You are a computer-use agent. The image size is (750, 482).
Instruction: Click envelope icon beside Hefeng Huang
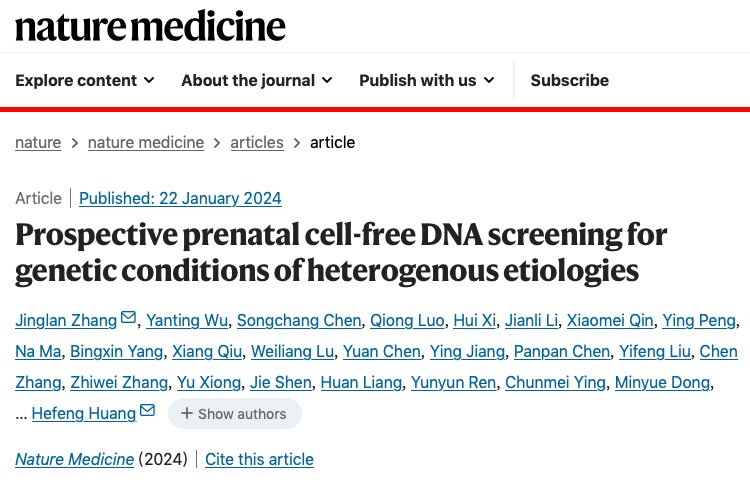coord(148,410)
